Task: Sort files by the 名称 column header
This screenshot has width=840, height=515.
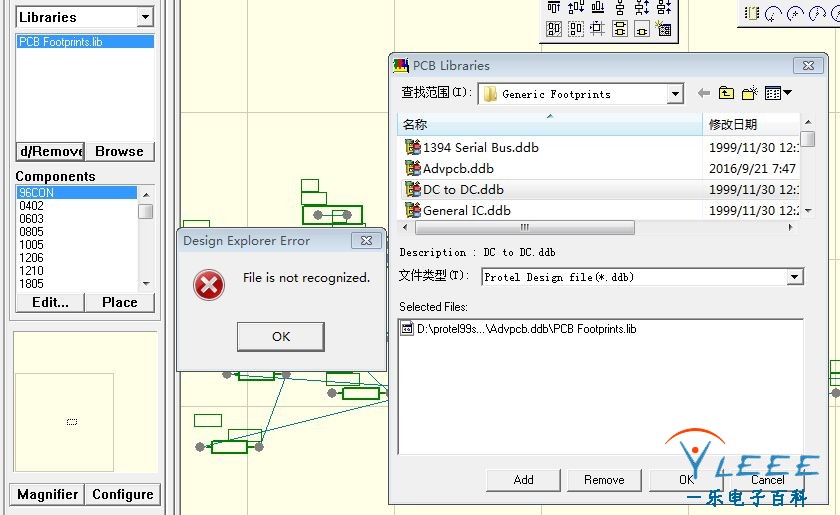Action: (x=550, y=124)
